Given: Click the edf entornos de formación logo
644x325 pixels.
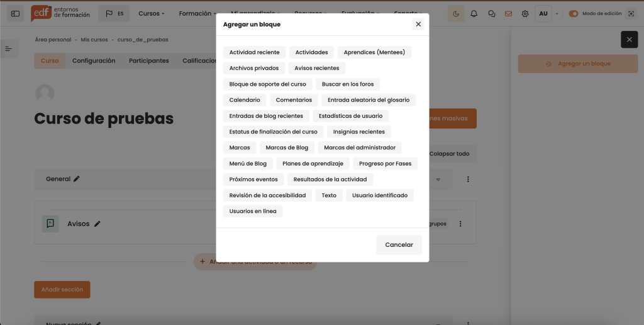Looking at the screenshot, I should coord(60,14).
